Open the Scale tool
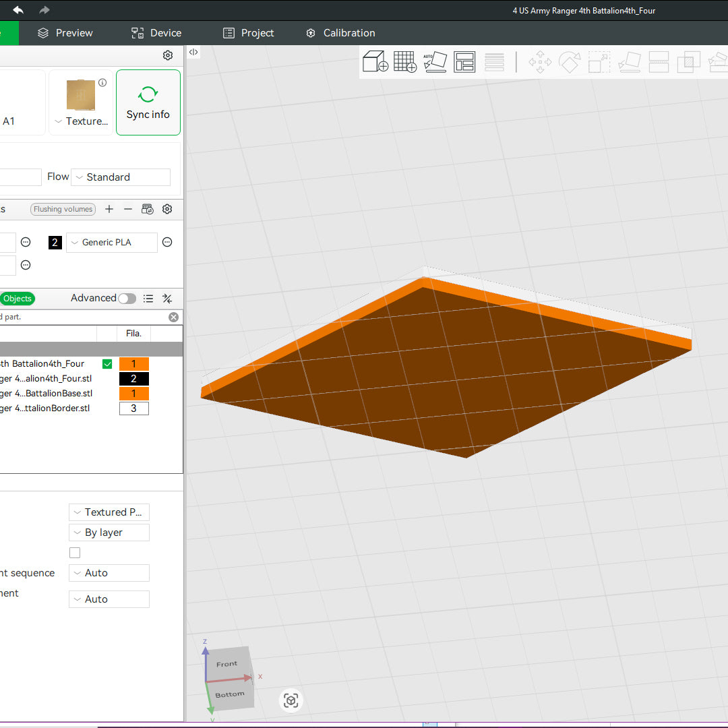Screen dimensions: 728x728 point(599,61)
